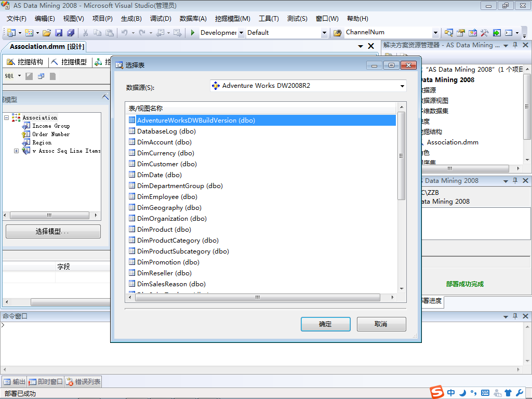Click the model tree horizontal scrollbar thumb
The image size is (532, 399).
coord(49,215)
